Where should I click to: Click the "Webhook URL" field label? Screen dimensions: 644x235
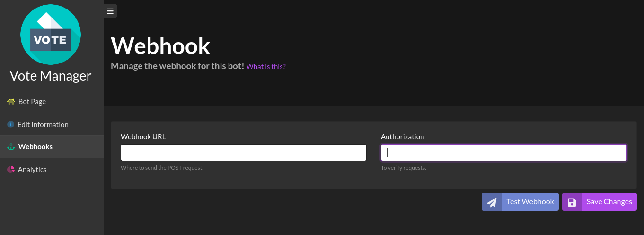(x=143, y=136)
